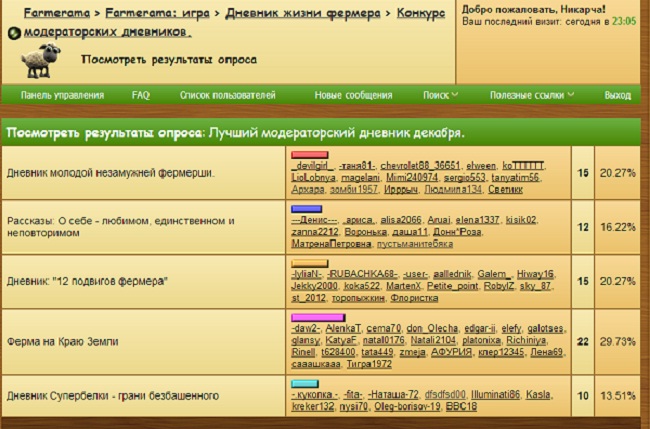Click the magenta poll result bar

point(318,318)
